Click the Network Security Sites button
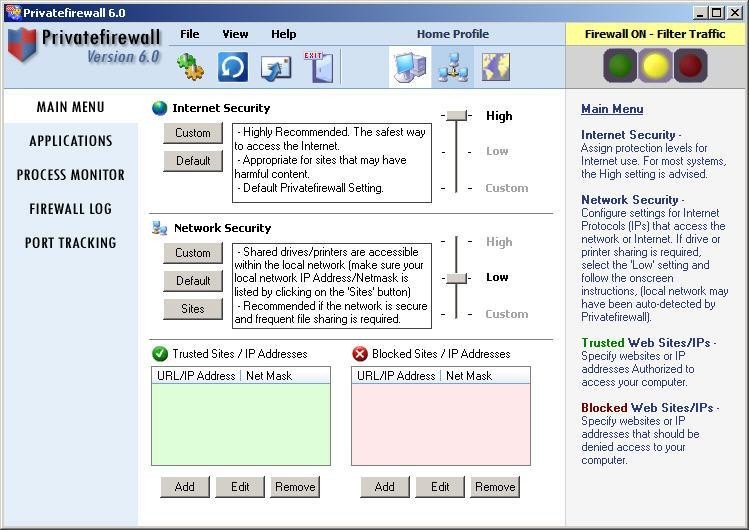This screenshot has width=749, height=530. tap(193, 309)
